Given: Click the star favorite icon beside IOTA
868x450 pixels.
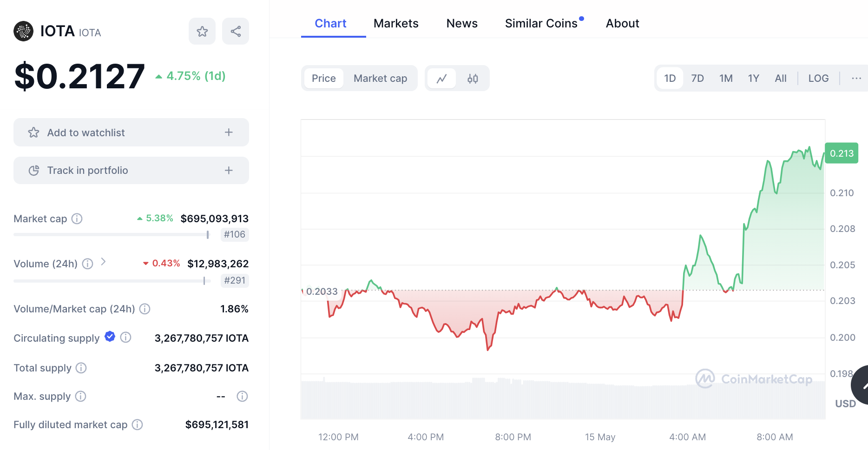Looking at the screenshot, I should pyautogui.click(x=202, y=32).
